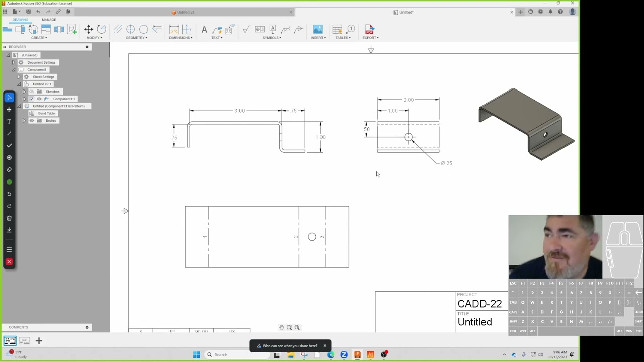Switch to the Untitled* document tab
The width and height of the screenshot is (644, 362).
(404, 12)
